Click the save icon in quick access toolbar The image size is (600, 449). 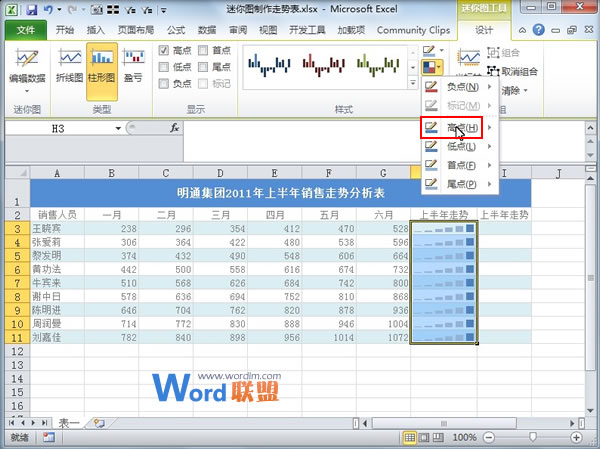point(30,9)
